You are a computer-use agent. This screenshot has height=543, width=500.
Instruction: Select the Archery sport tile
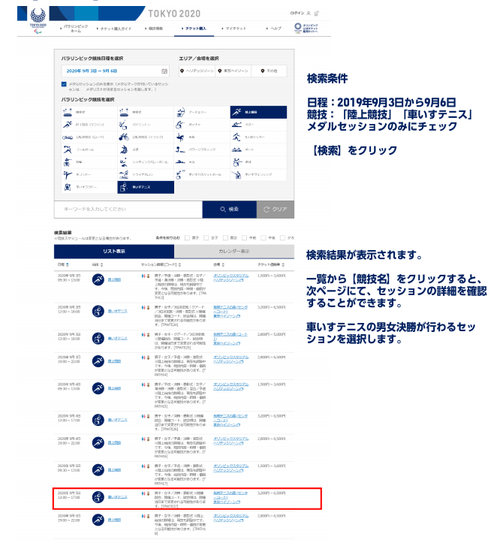click(x=202, y=112)
